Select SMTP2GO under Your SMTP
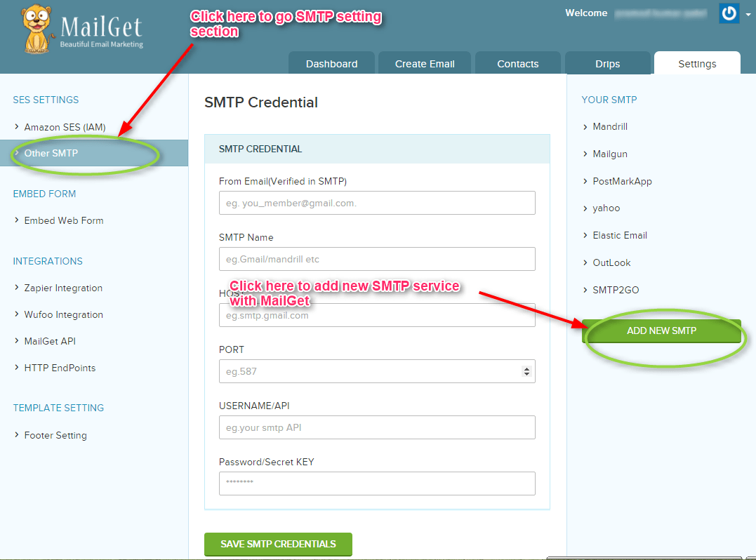This screenshot has width=756, height=560. click(616, 290)
